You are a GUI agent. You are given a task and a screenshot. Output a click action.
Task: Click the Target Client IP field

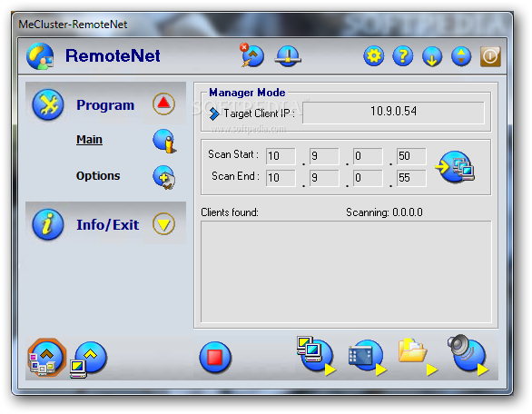point(393,113)
